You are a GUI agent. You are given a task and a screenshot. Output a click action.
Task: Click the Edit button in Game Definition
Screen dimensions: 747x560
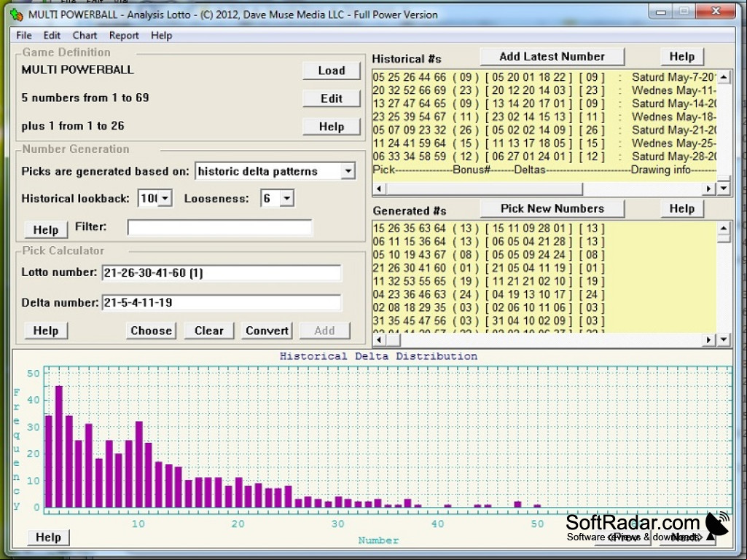tap(332, 98)
